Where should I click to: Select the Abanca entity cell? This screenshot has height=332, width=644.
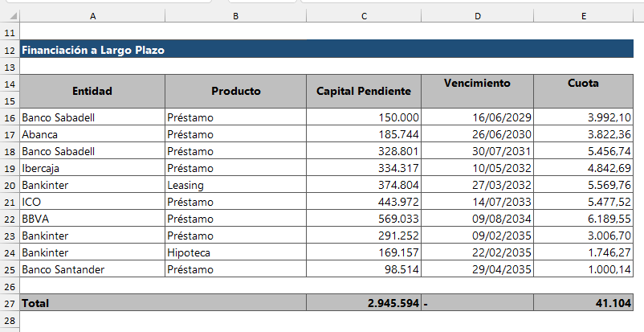pyautogui.click(x=92, y=134)
